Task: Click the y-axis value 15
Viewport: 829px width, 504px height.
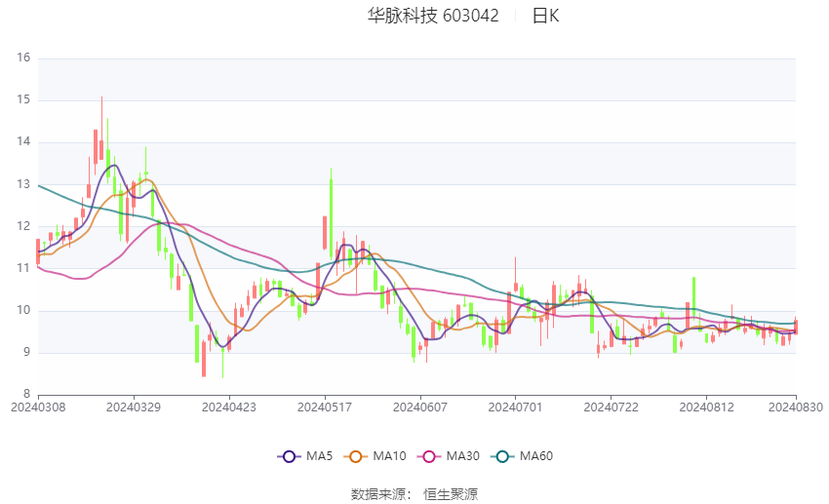Action: (x=23, y=99)
